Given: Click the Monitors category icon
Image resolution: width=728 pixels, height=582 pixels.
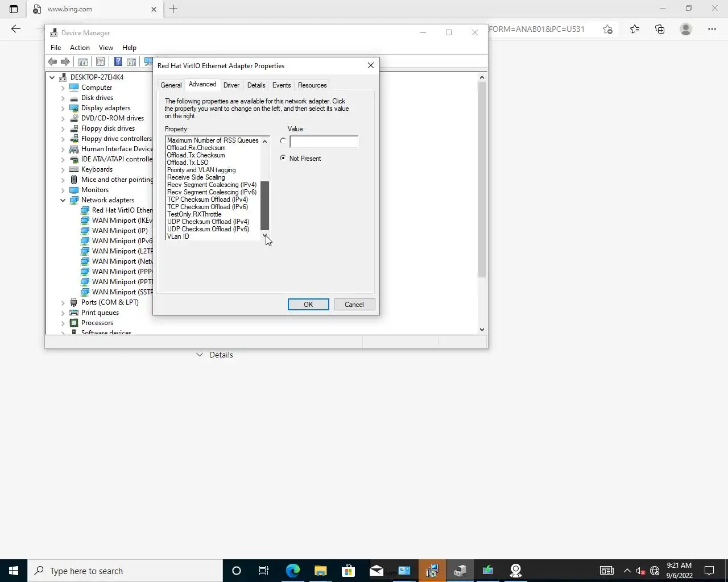Looking at the screenshot, I should [x=74, y=190].
